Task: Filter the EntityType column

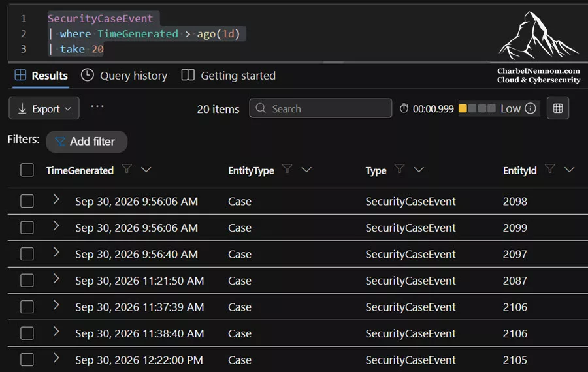Action: [x=287, y=169]
